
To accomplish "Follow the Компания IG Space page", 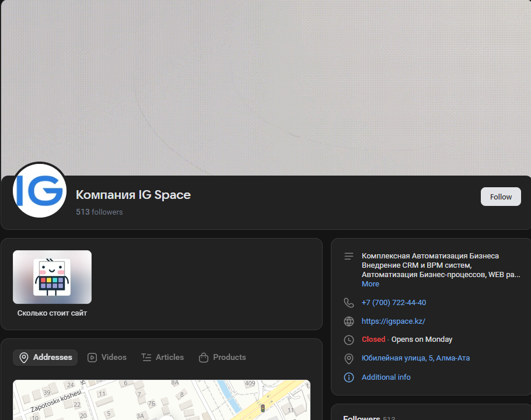I will (501, 197).
